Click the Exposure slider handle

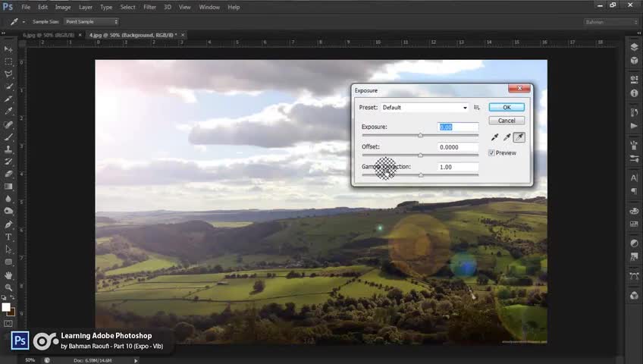(x=420, y=135)
